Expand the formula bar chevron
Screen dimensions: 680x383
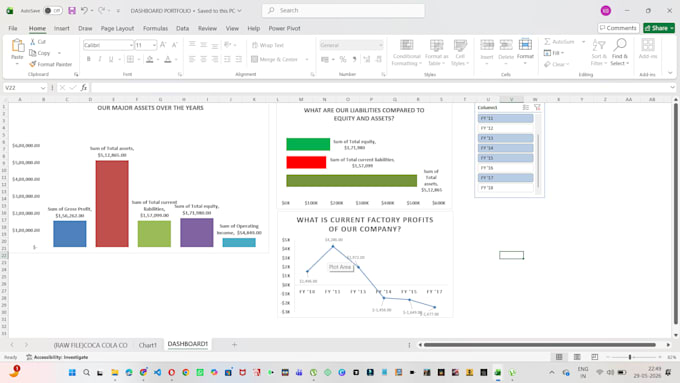(673, 88)
